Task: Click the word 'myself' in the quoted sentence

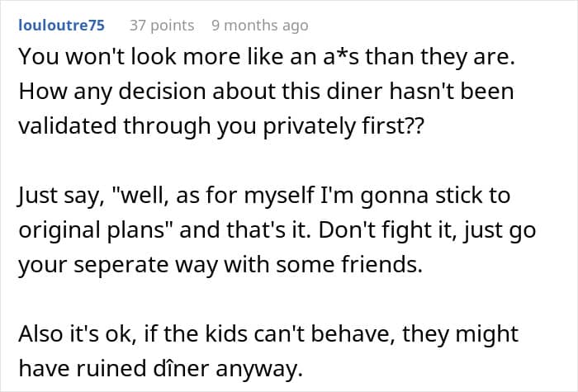Action: click(279, 196)
